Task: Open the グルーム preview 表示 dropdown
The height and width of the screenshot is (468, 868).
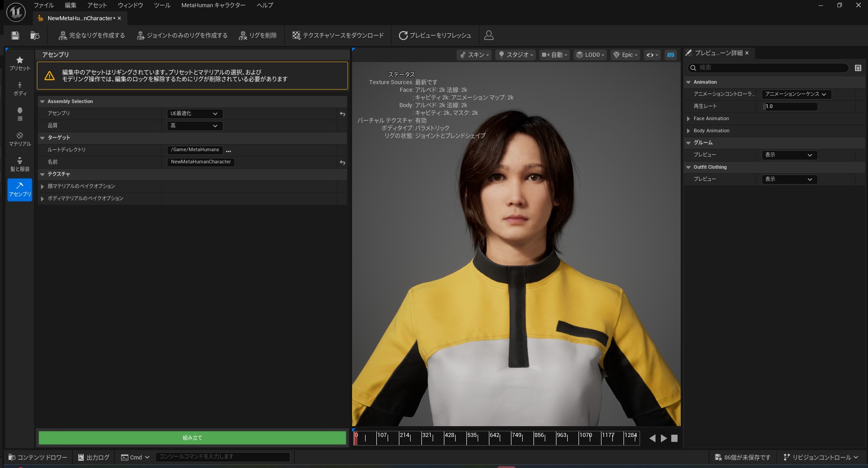Action: pyautogui.click(x=789, y=155)
